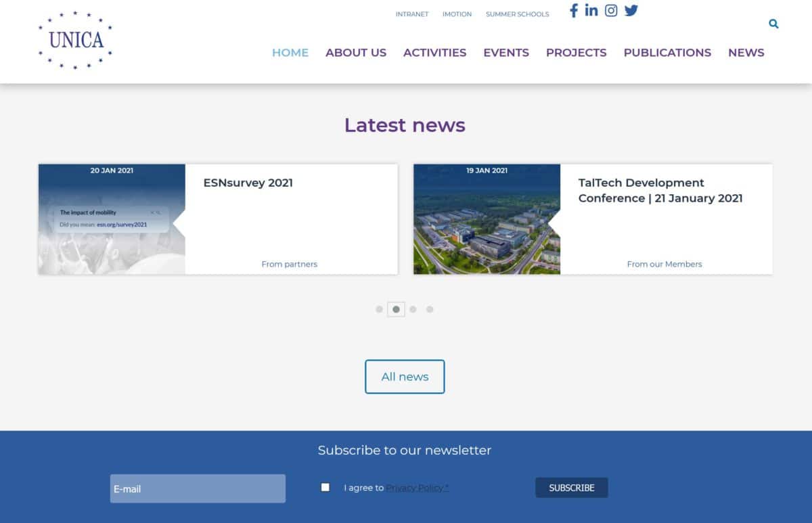The height and width of the screenshot is (523, 812).
Task: Open the Activities menu
Action: [434, 53]
